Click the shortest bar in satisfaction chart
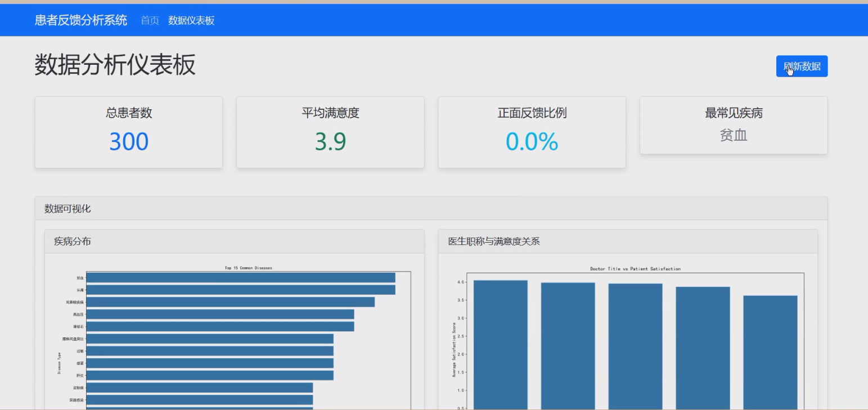 pyautogui.click(x=770, y=353)
